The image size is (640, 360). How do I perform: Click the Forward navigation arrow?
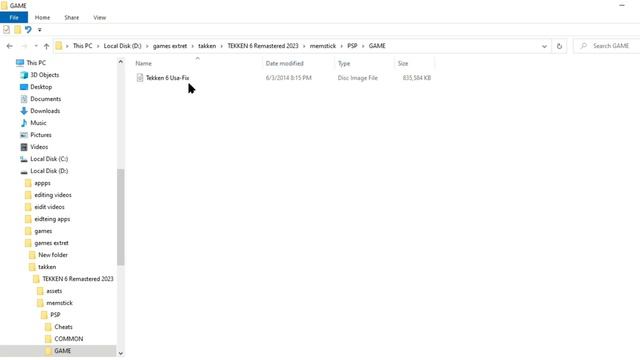24,46
